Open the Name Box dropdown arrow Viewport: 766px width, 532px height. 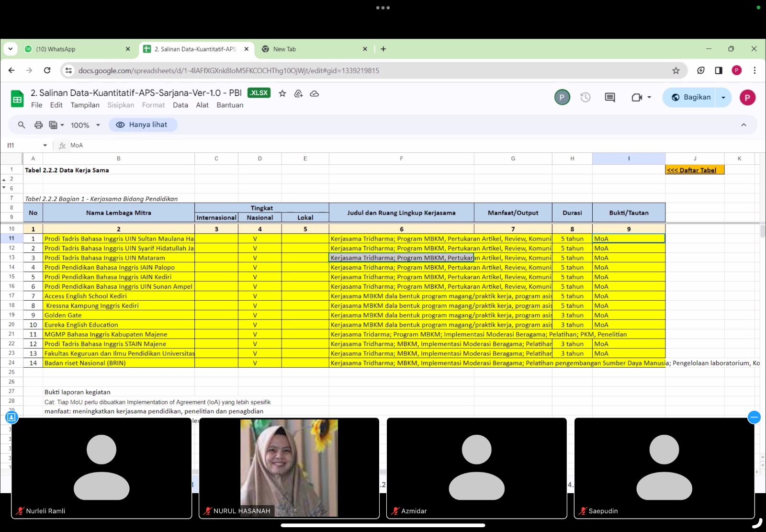pos(45,145)
